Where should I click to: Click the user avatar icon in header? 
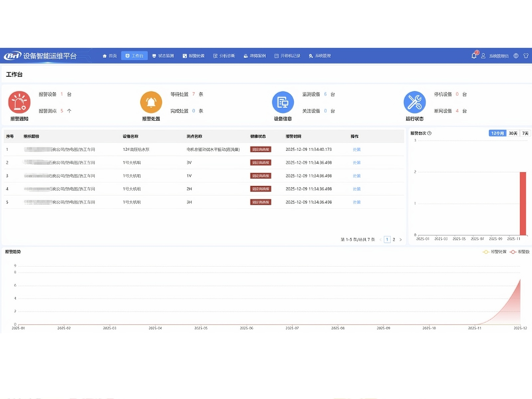pos(483,56)
